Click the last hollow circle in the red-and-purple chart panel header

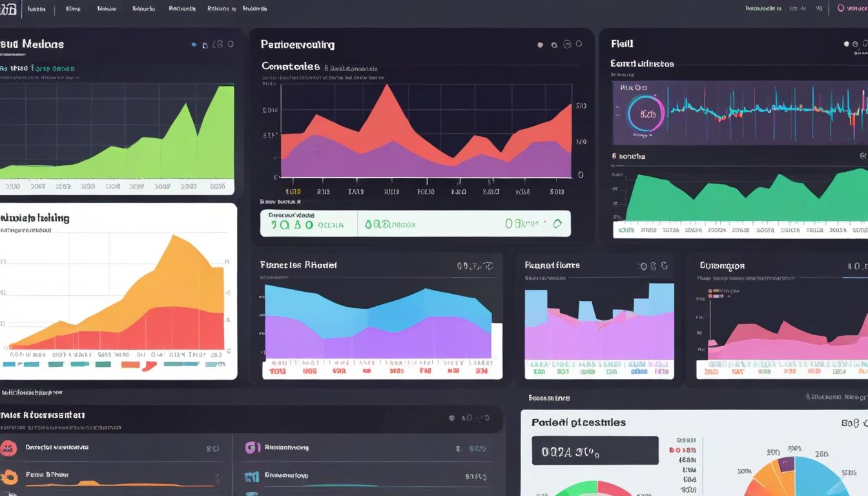point(579,44)
